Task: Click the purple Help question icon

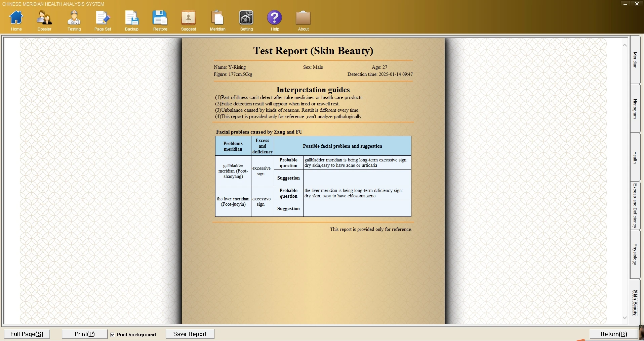Action: [x=275, y=18]
